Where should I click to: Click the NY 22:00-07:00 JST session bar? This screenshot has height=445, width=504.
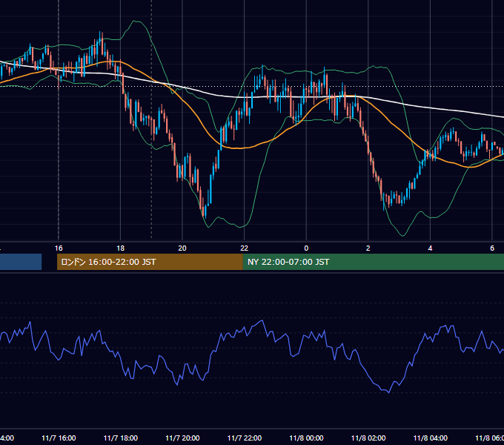pyautogui.click(x=373, y=262)
